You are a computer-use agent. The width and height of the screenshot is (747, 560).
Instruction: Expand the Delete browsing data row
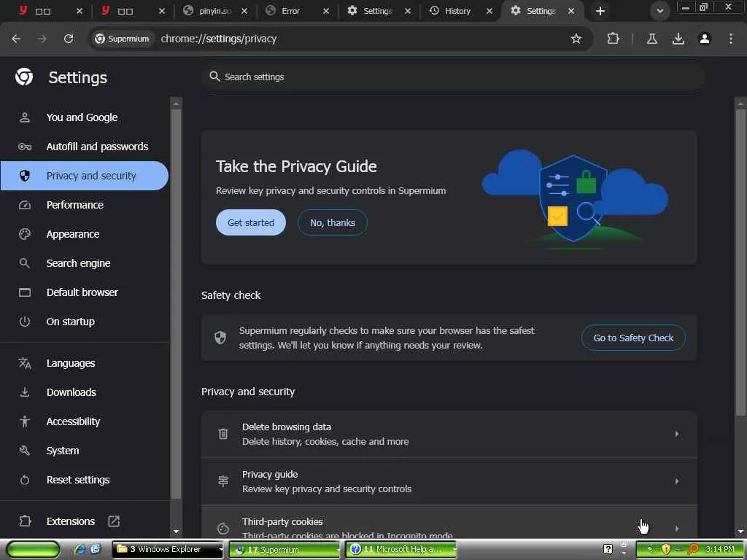pos(449,434)
